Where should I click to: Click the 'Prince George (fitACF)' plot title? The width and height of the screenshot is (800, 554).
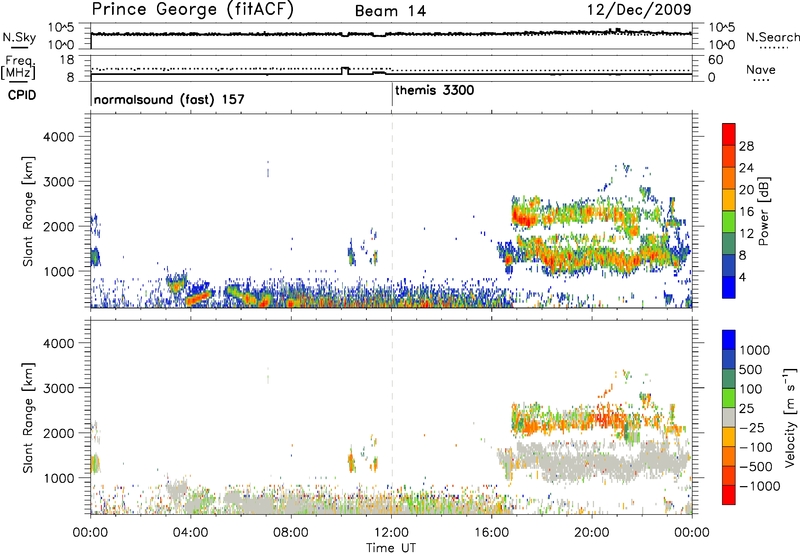[193, 9]
